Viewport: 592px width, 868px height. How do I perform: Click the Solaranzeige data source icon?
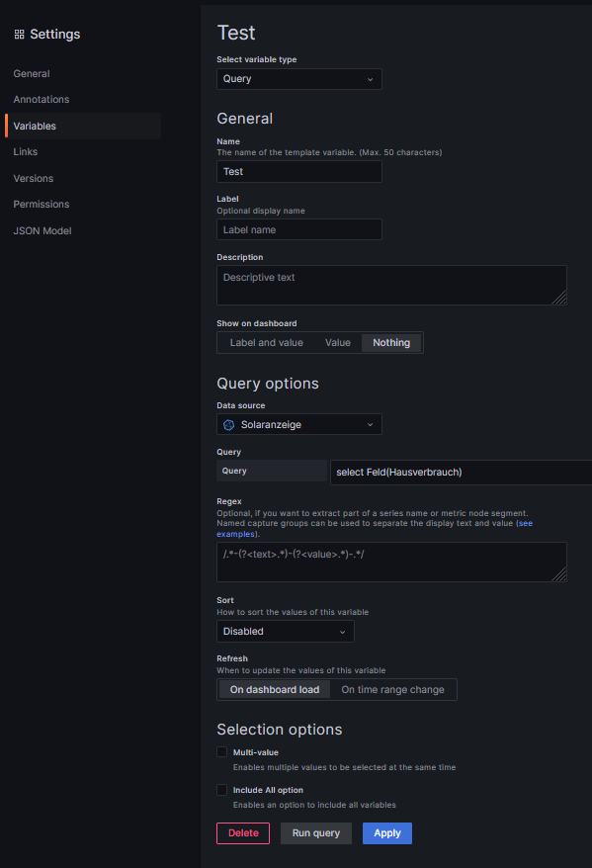(x=228, y=424)
